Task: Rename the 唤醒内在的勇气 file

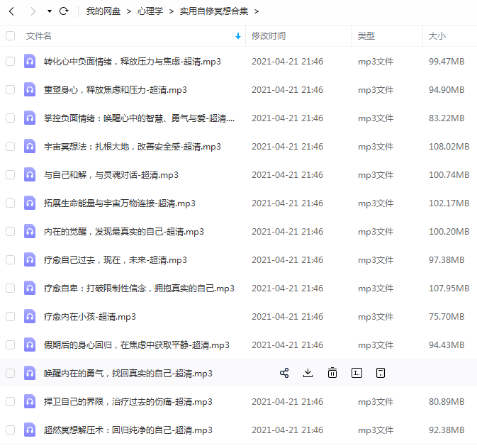Action: [x=357, y=373]
